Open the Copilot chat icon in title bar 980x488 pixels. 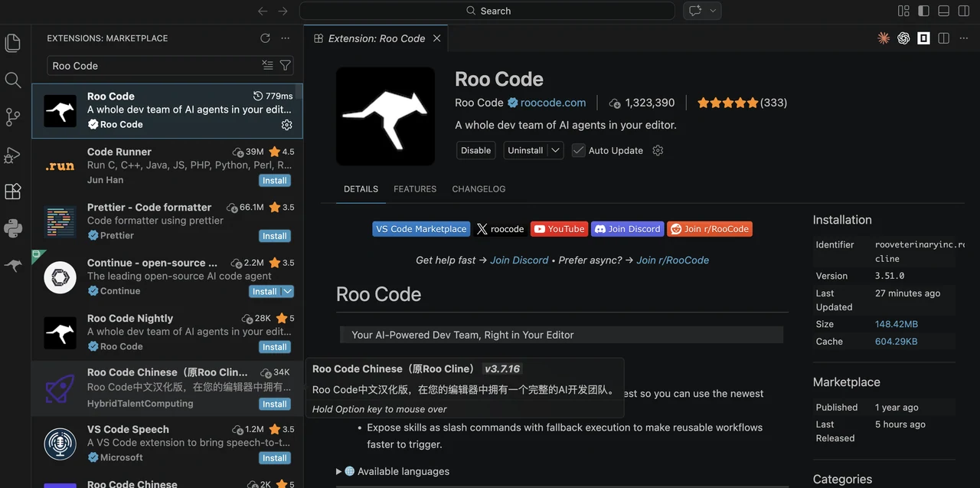click(x=695, y=11)
